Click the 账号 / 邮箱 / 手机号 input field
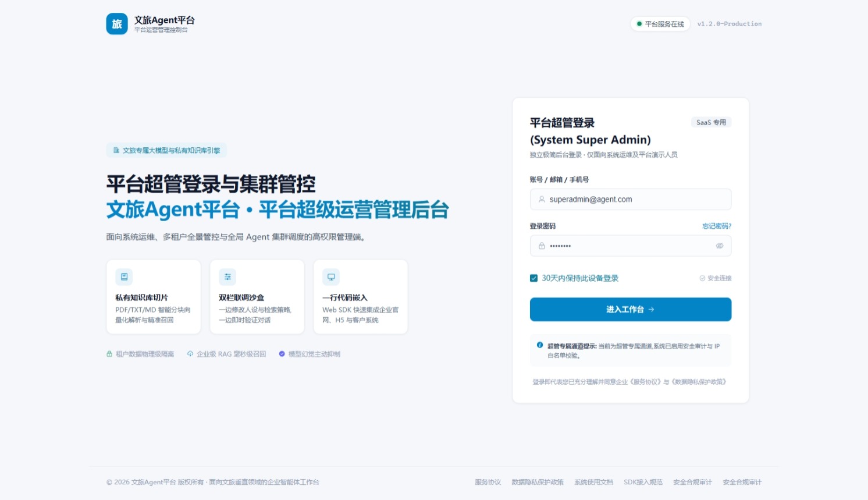Viewport: 868px width, 500px height. [x=631, y=199]
